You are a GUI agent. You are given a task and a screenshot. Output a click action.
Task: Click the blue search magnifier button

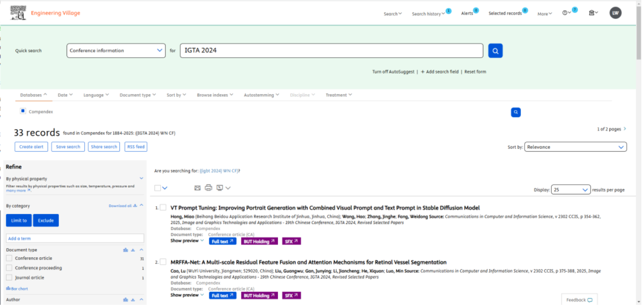[x=495, y=51]
